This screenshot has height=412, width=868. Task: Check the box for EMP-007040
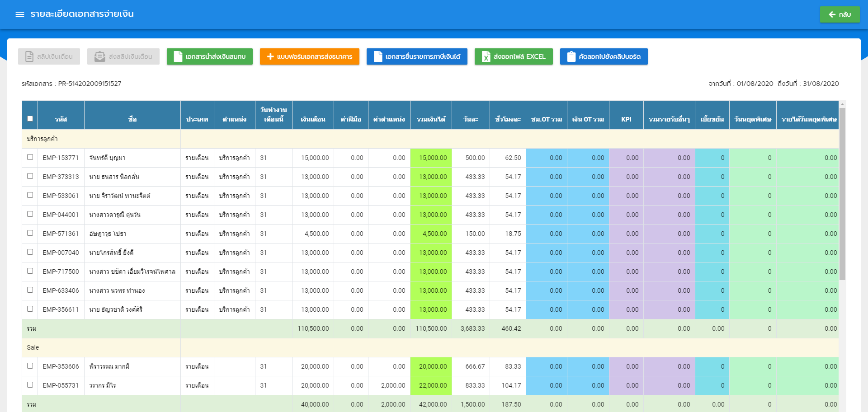coord(30,252)
